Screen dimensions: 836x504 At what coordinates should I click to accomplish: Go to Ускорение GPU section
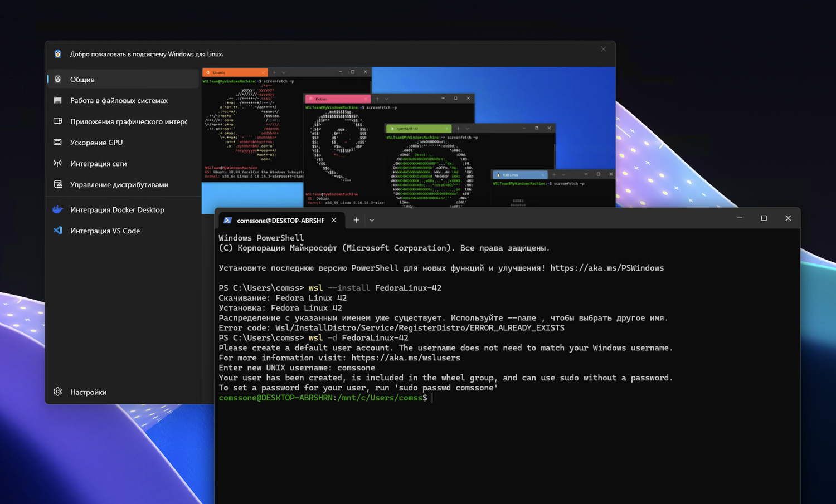[x=123, y=143]
